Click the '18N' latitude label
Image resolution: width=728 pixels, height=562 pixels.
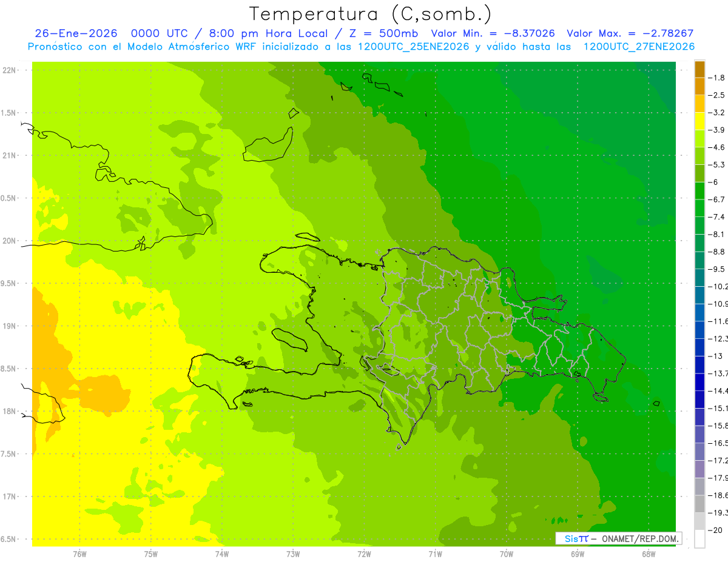pyautogui.click(x=8, y=411)
